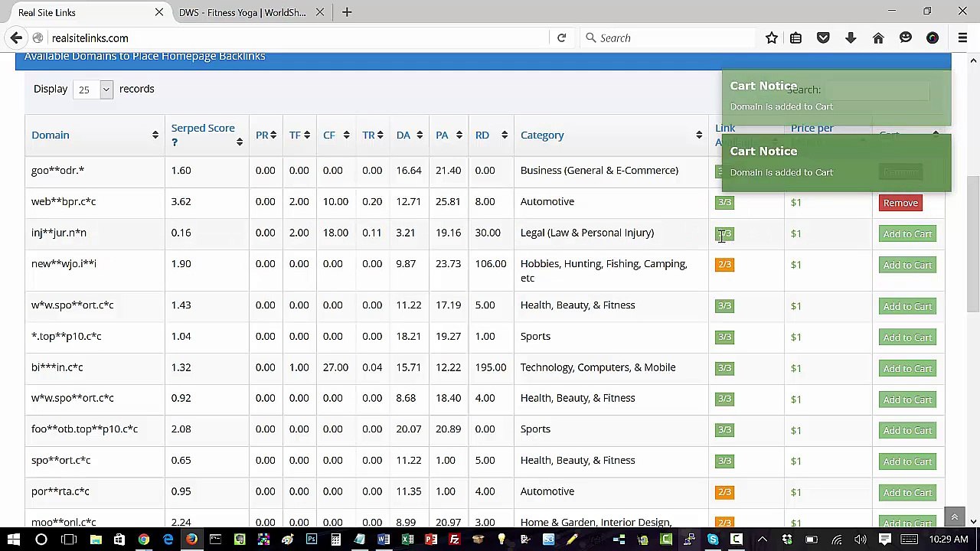Image resolution: width=980 pixels, height=551 pixels.
Task: Open File Explorer from the taskbar
Action: click(96, 540)
